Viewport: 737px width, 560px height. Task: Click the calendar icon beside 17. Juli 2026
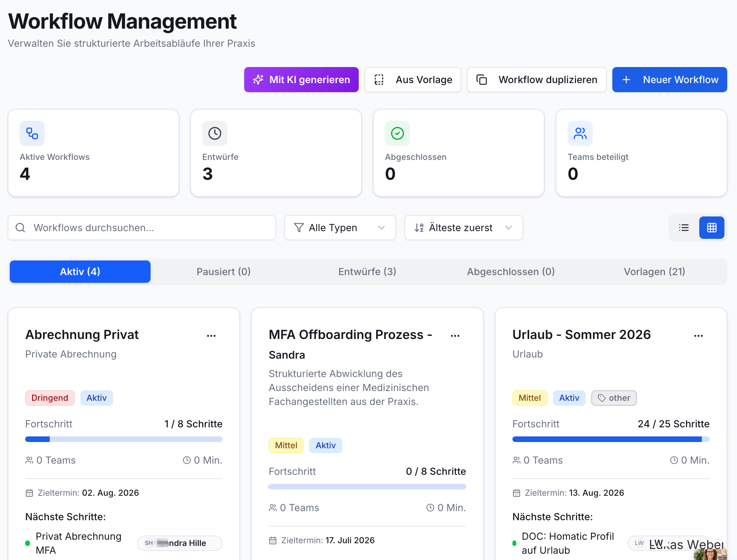(x=273, y=540)
